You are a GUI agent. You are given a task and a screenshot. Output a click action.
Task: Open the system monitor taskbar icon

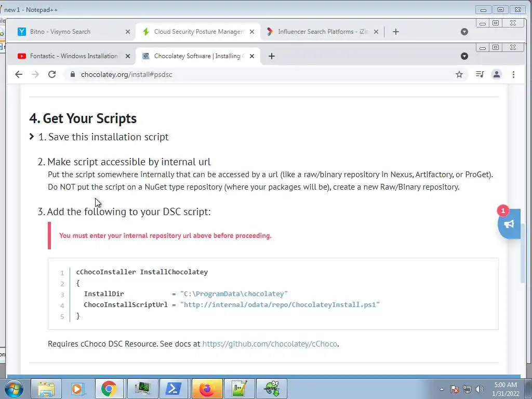(142, 389)
